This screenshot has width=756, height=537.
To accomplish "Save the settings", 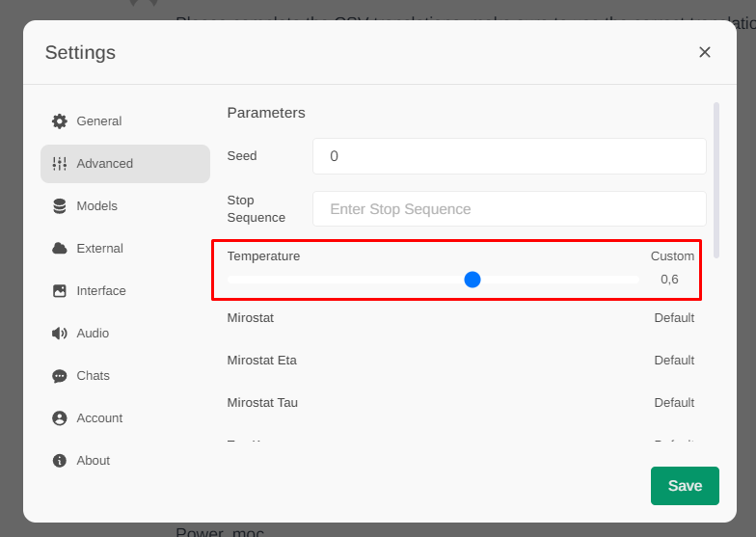I will click(x=685, y=486).
